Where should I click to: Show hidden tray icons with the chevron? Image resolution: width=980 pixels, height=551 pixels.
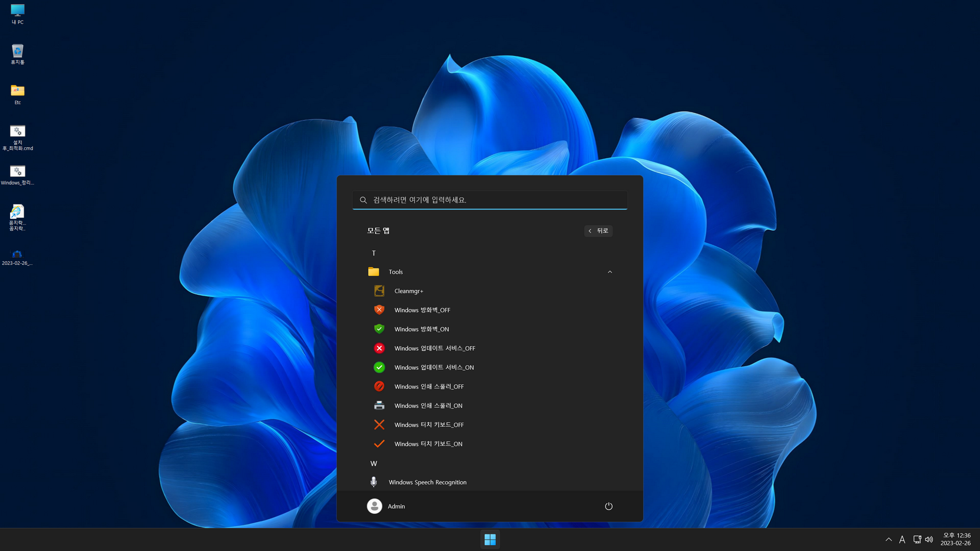pyautogui.click(x=889, y=539)
